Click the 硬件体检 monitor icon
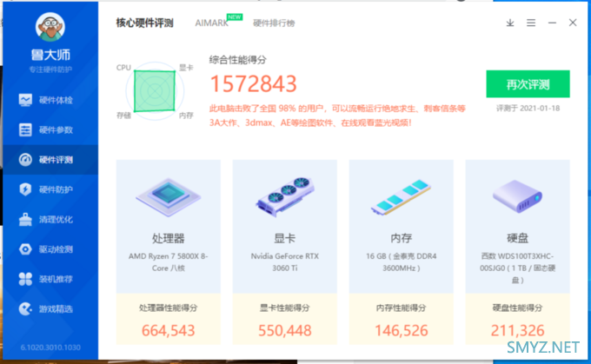The height and width of the screenshot is (364, 591). tap(25, 100)
